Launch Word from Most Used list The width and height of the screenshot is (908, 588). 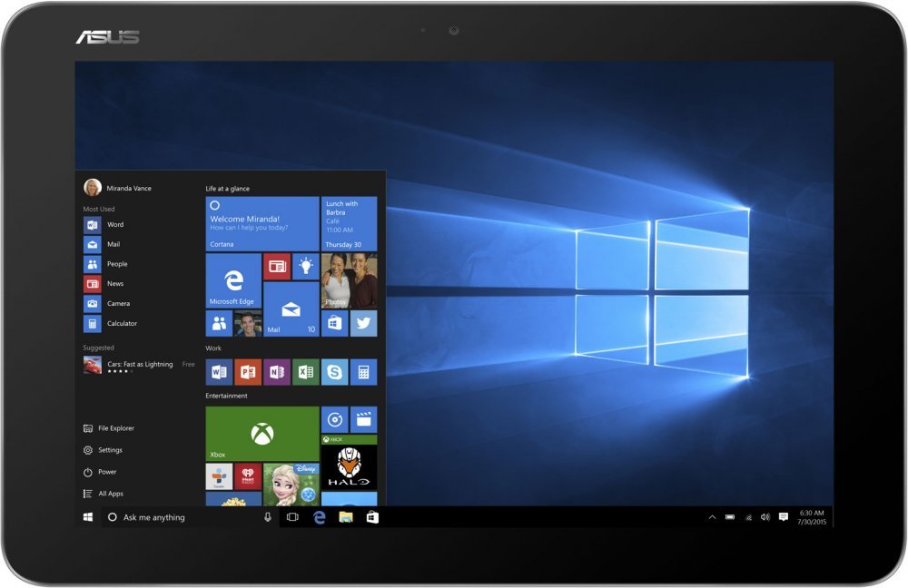coord(104,224)
